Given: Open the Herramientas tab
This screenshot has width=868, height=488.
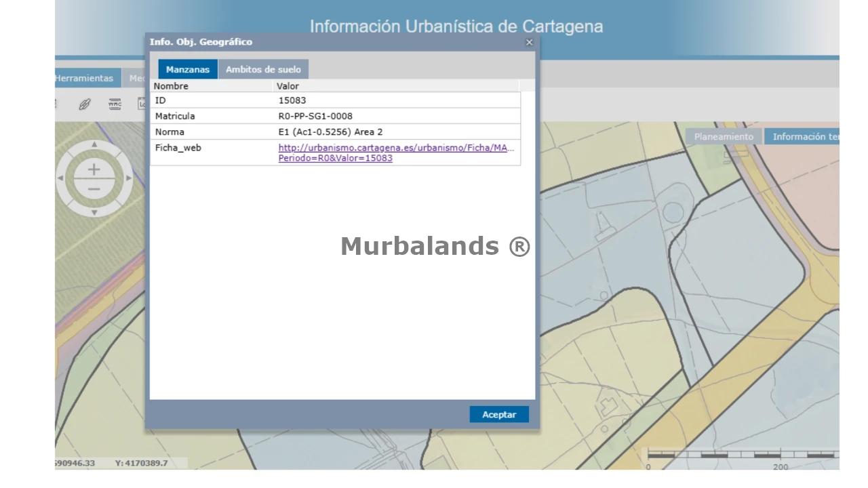Looking at the screenshot, I should pyautogui.click(x=85, y=79).
